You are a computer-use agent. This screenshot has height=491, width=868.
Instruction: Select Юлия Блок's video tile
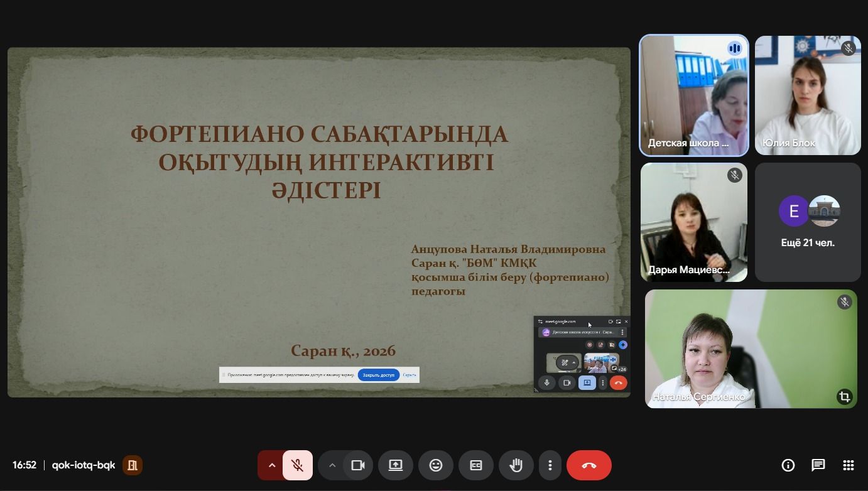[x=808, y=94]
